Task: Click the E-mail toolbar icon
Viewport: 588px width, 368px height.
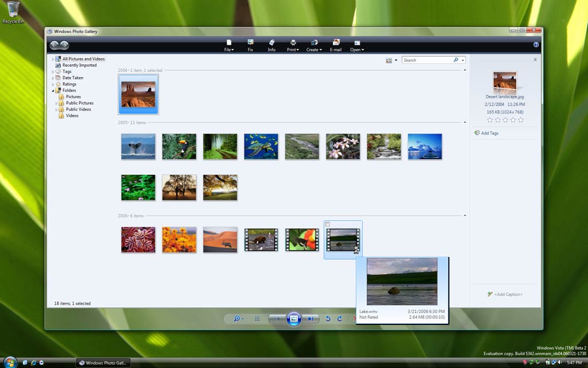Action: (x=336, y=45)
